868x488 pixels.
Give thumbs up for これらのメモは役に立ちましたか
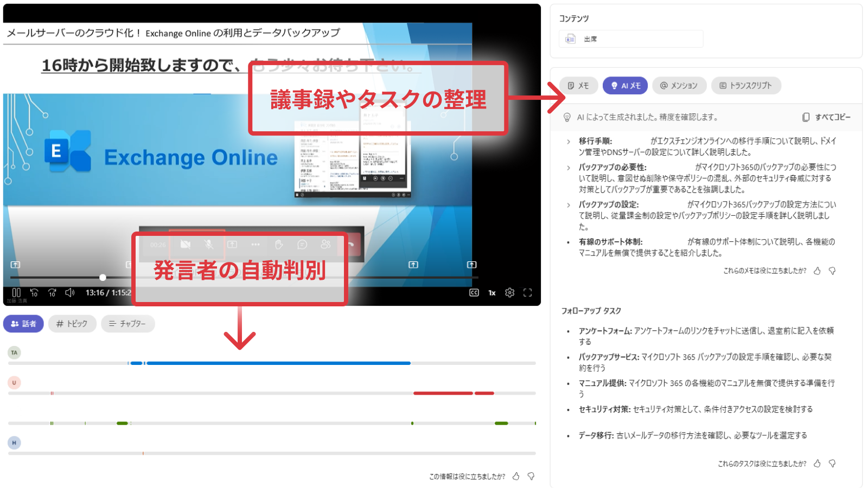tap(817, 271)
